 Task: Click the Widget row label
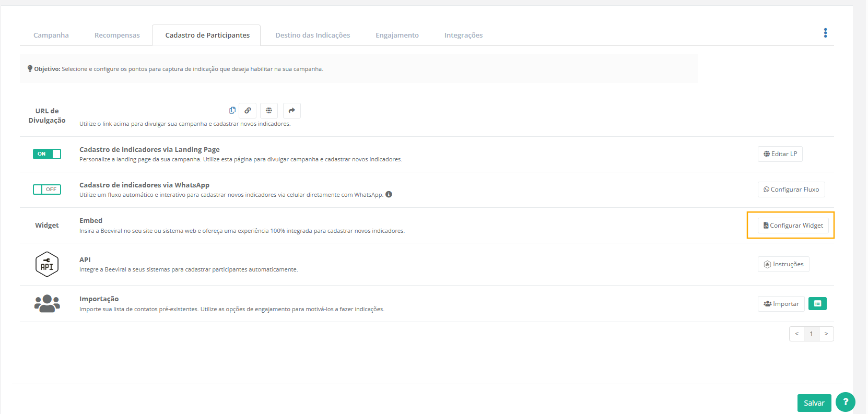tap(47, 225)
